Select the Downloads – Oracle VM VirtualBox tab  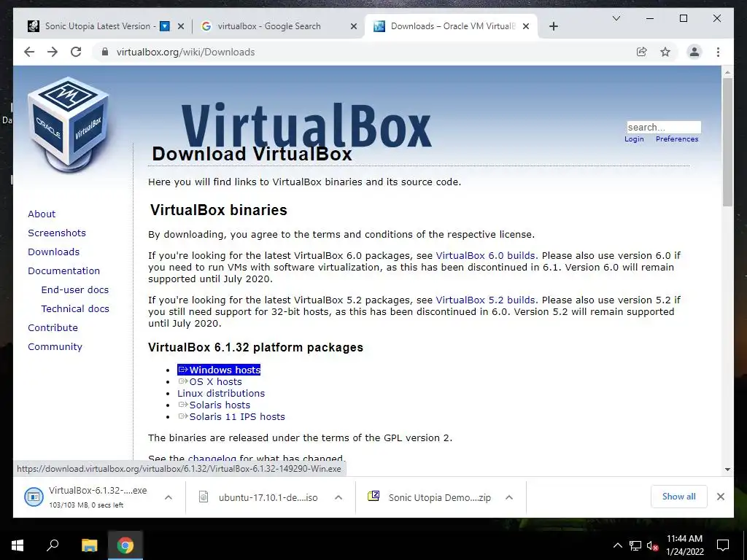(x=452, y=26)
